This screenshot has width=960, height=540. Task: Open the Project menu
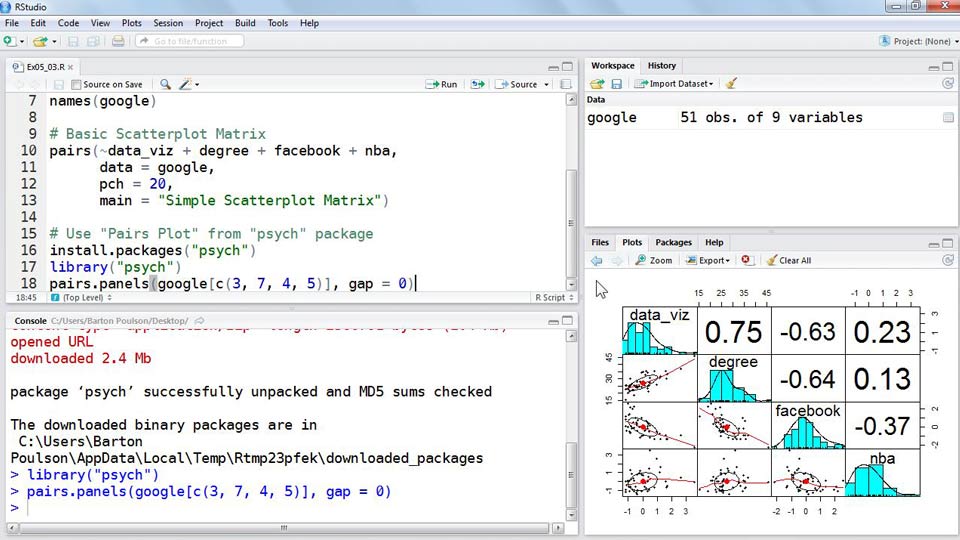[209, 23]
